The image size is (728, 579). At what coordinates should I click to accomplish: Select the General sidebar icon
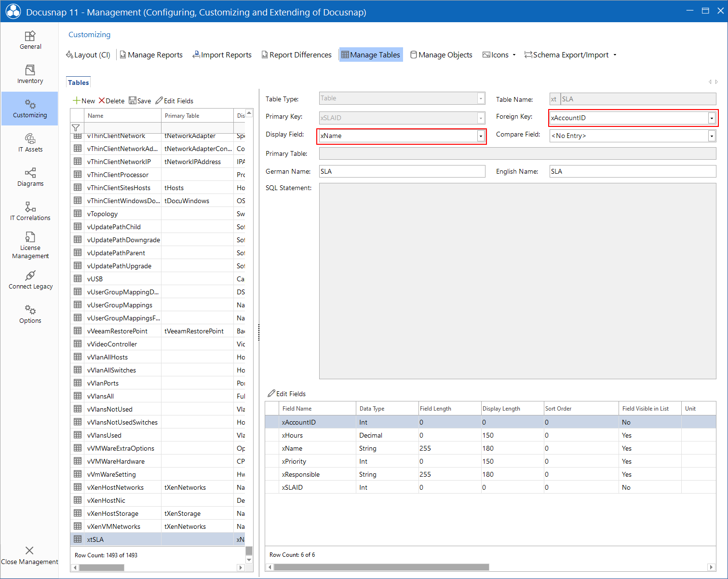30,40
